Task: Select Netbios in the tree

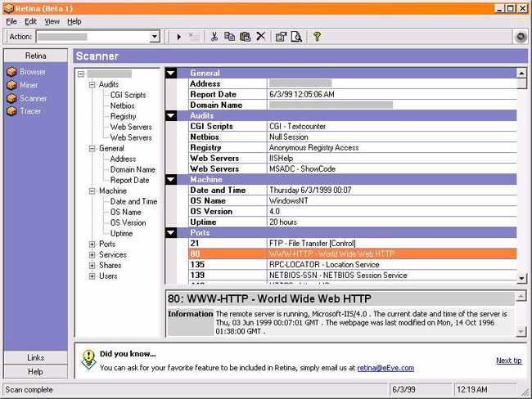Action: click(x=122, y=105)
